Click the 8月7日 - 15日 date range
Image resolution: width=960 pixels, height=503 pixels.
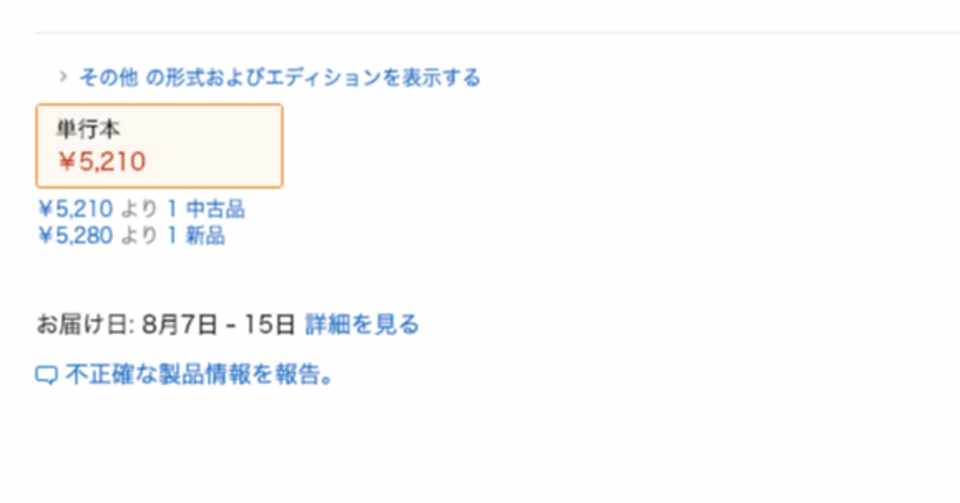pyautogui.click(x=219, y=324)
